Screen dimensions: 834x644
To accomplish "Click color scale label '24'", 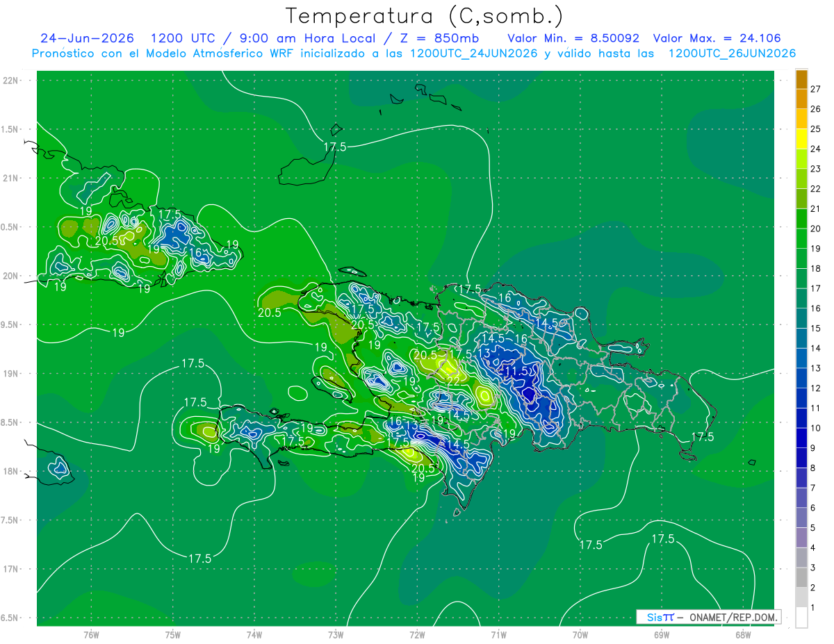I will tap(815, 149).
